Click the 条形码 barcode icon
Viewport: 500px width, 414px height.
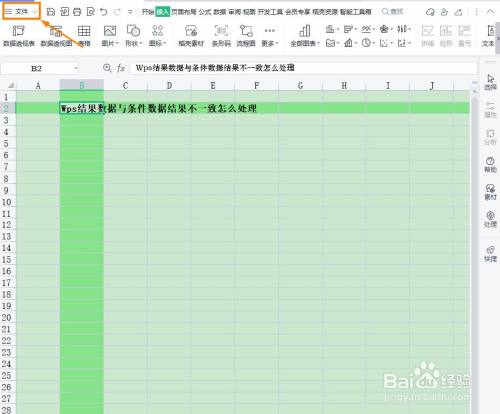click(x=221, y=36)
